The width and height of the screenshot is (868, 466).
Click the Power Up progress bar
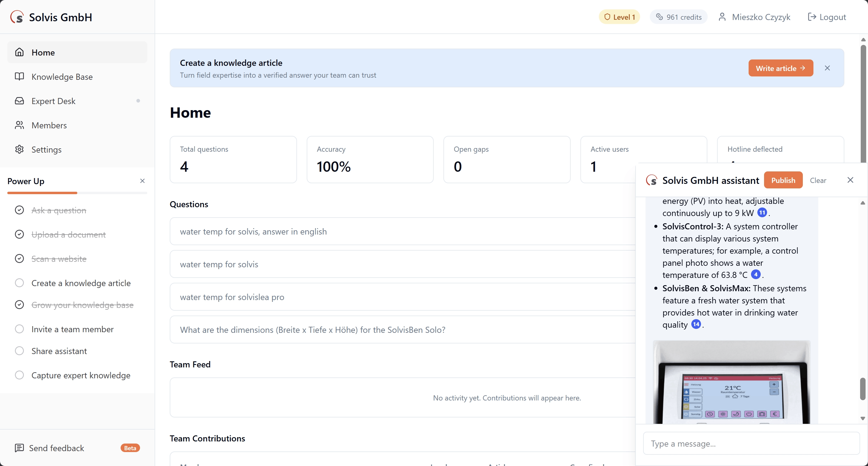coord(77,193)
